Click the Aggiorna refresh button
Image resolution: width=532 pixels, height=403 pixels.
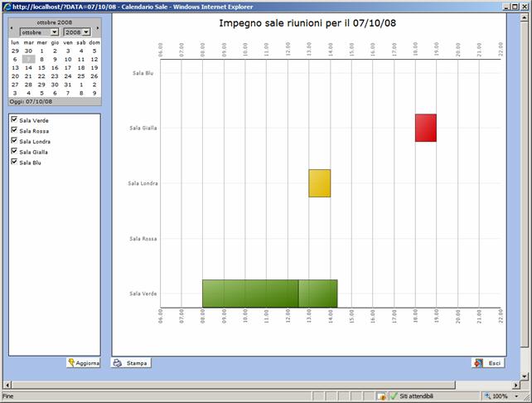(x=84, y=363)
